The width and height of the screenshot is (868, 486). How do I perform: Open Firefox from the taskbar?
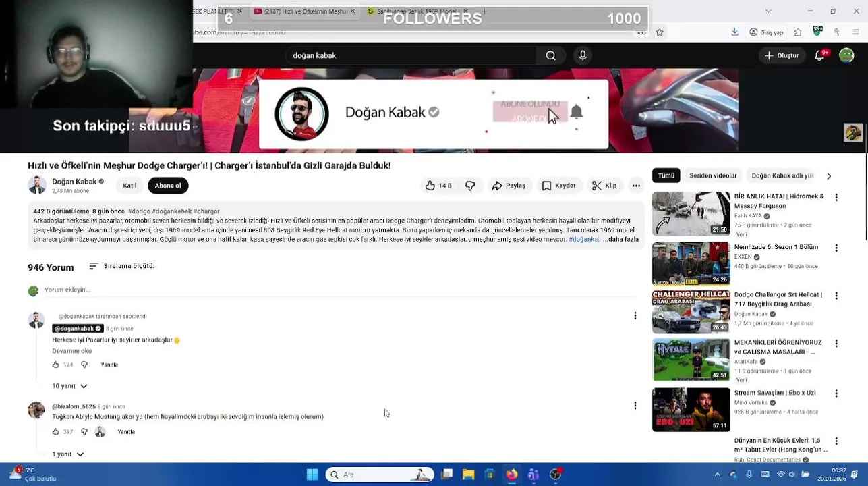(512, 475)
